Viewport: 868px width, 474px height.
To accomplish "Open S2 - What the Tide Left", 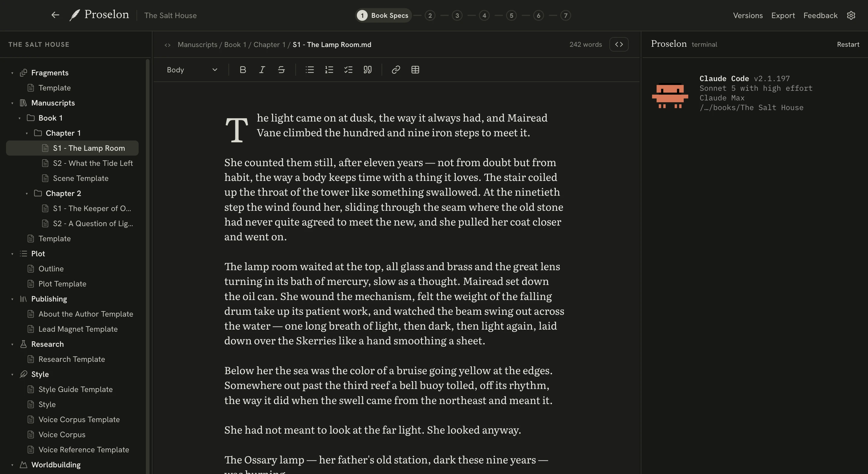I will [x=72, y=163].
